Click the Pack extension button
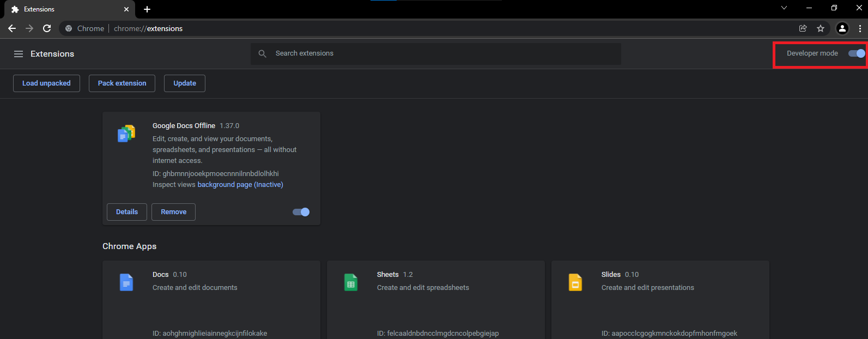 coord(122,83)
